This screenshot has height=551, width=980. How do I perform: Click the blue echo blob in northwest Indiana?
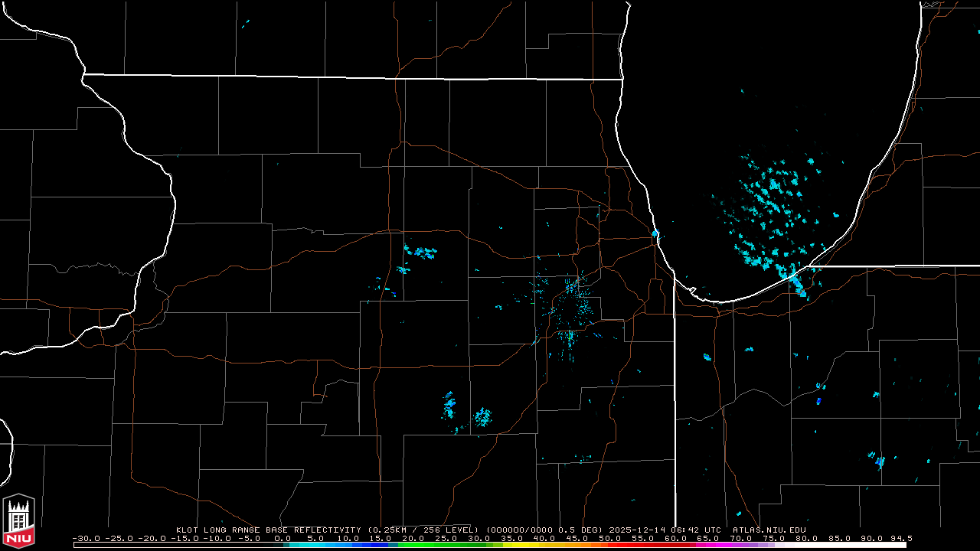pyautogui.click(x=818, y=400)
